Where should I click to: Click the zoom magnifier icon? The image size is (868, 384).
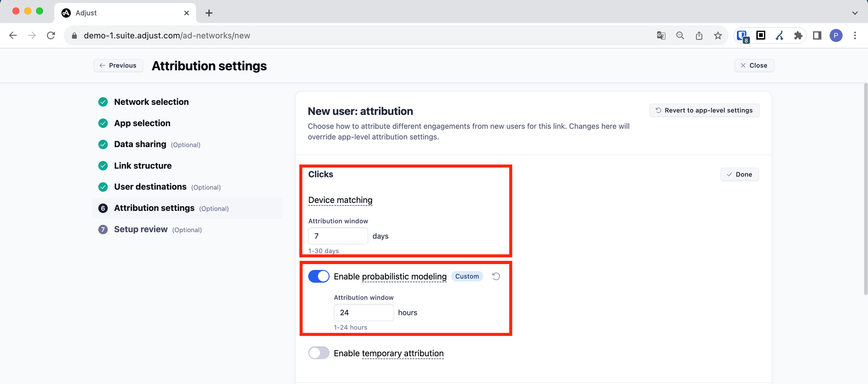coord(680,35)
